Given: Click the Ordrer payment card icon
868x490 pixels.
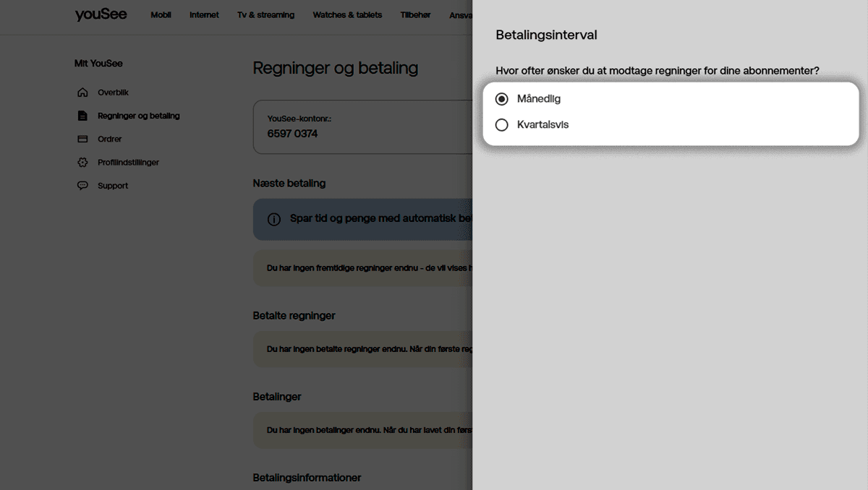Looking at the screenshot, I should coord(83,139).
